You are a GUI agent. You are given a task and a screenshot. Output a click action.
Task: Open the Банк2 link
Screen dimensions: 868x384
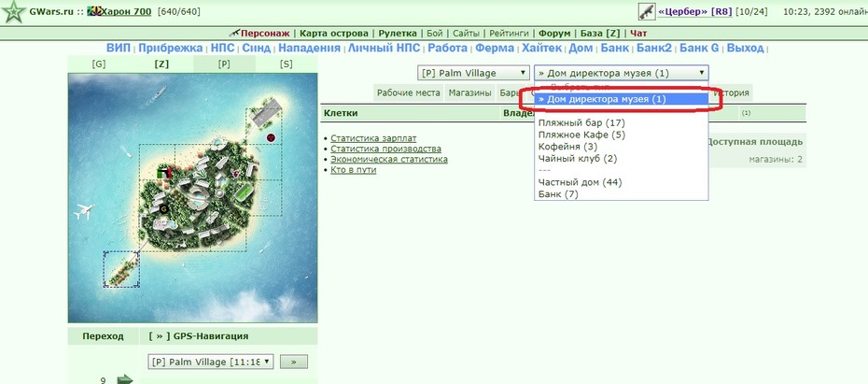pyautogui.click(x=653, y=49)
